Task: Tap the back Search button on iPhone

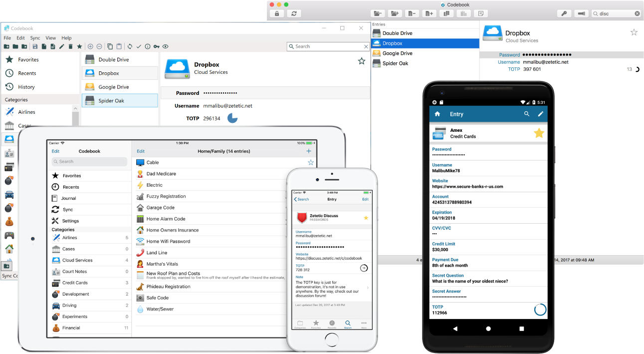Action: coord(302,199)
